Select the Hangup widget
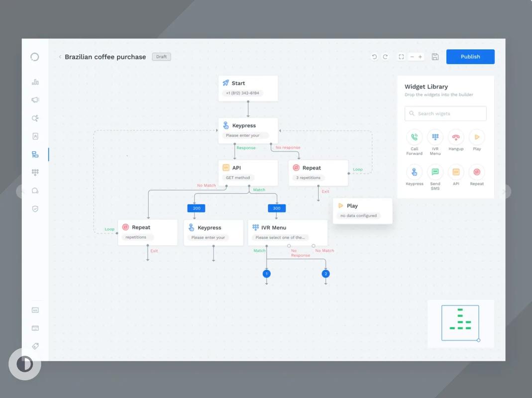This screenshot has height=398, width=532. (456, 140)
